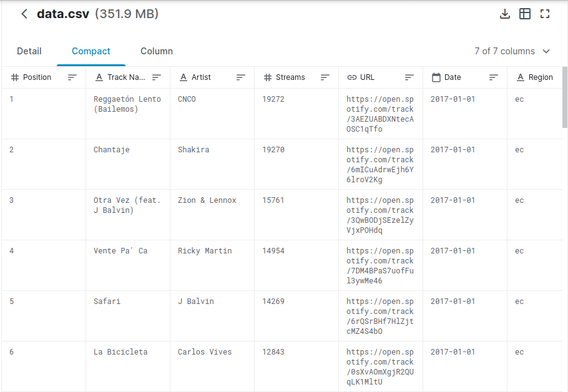Image resolution: width=568 pixels, height=392 pixels.
Task: Open the Column tab
Action: tap(157, 51)
